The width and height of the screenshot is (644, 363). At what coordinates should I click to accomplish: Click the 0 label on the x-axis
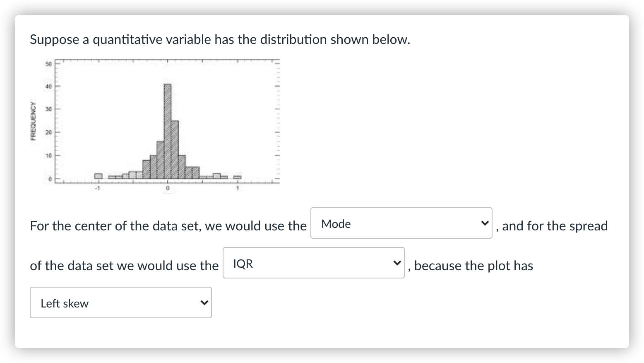167,187
